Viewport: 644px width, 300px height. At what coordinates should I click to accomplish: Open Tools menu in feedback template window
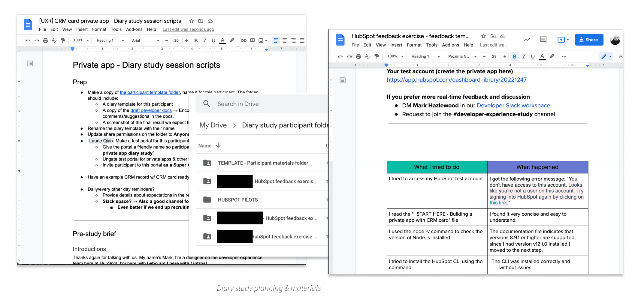coord(432,45)
